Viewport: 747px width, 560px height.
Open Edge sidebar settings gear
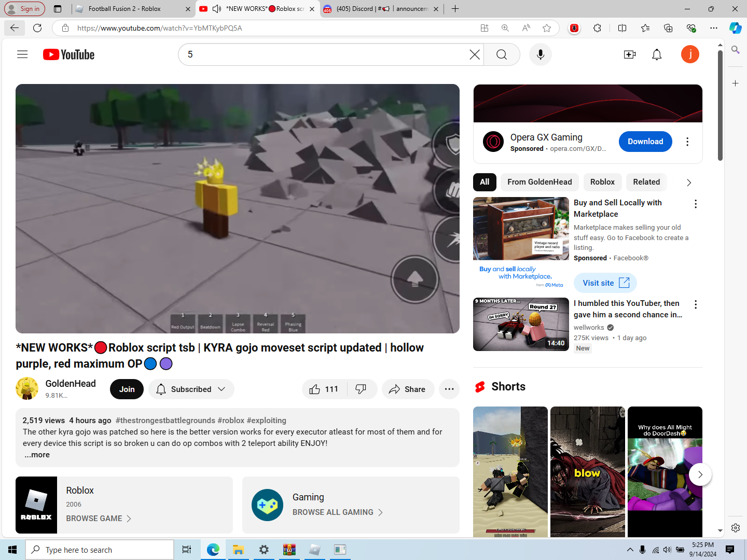pos(736,528)
